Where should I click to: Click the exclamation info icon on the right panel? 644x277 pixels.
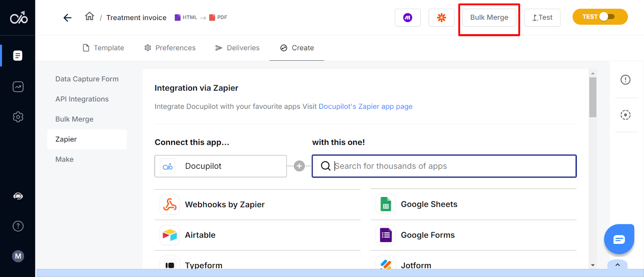click(x=625, y=80)
